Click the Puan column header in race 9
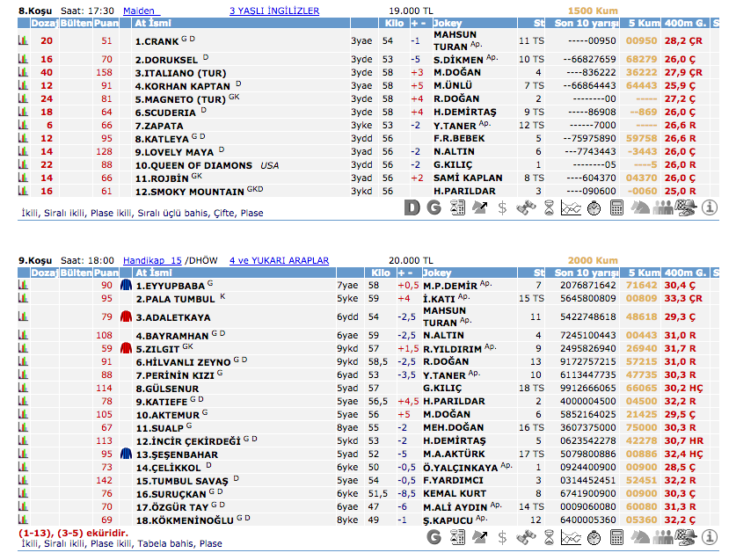 (x=106, y=273)
